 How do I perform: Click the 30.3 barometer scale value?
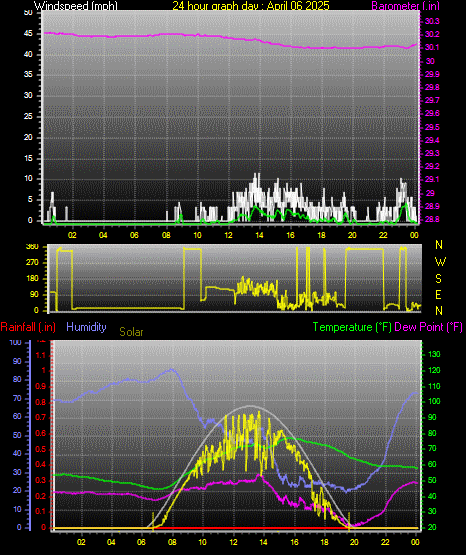point(432,21)
